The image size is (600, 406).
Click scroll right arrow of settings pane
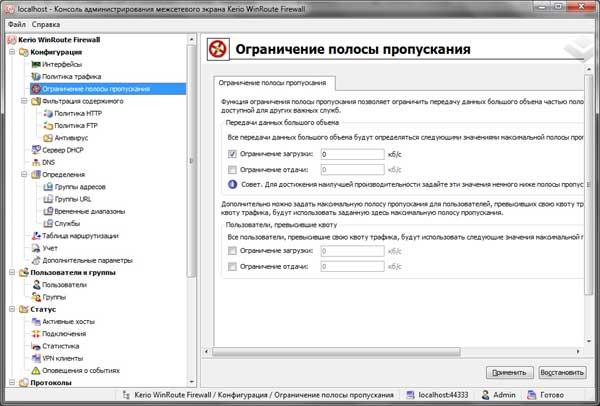point(578,352)
